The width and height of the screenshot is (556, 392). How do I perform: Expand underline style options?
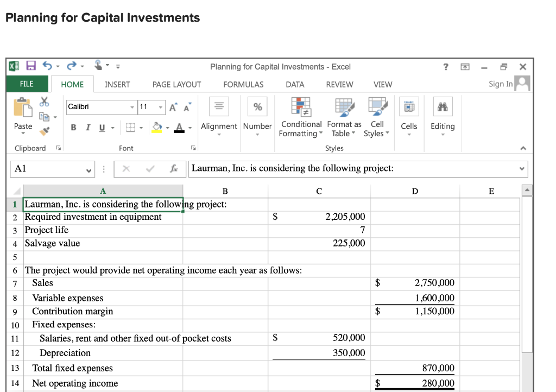point(113,128)
